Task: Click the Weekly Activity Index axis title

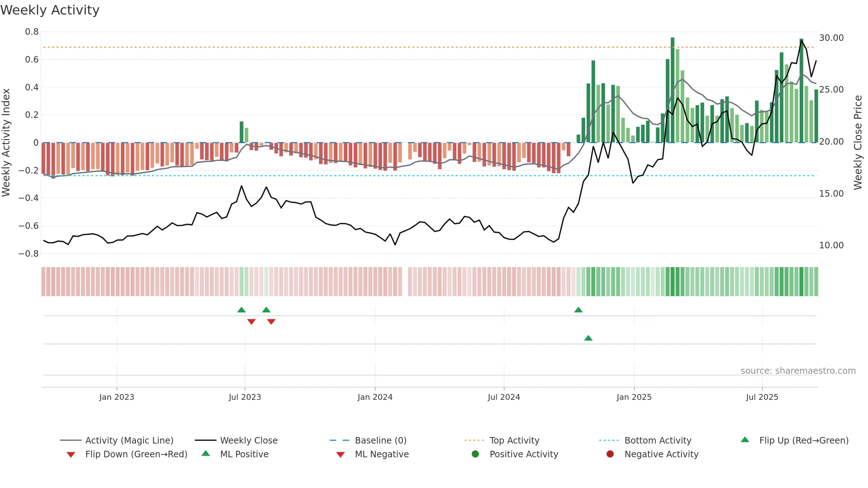Action: [6, 142]
